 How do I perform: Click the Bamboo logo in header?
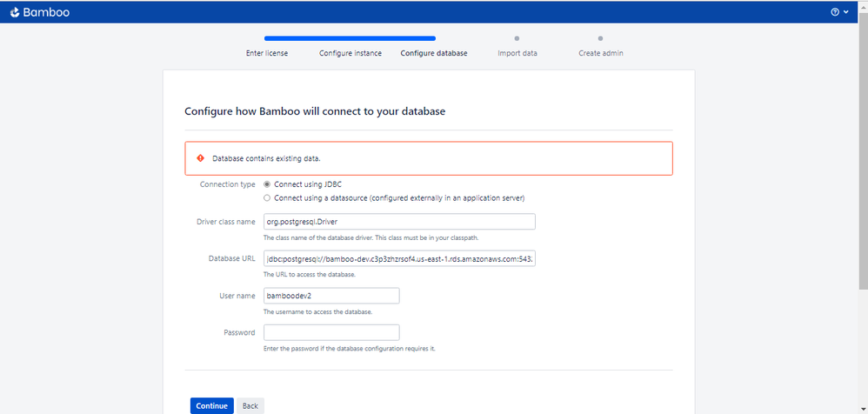click(40, 12)
